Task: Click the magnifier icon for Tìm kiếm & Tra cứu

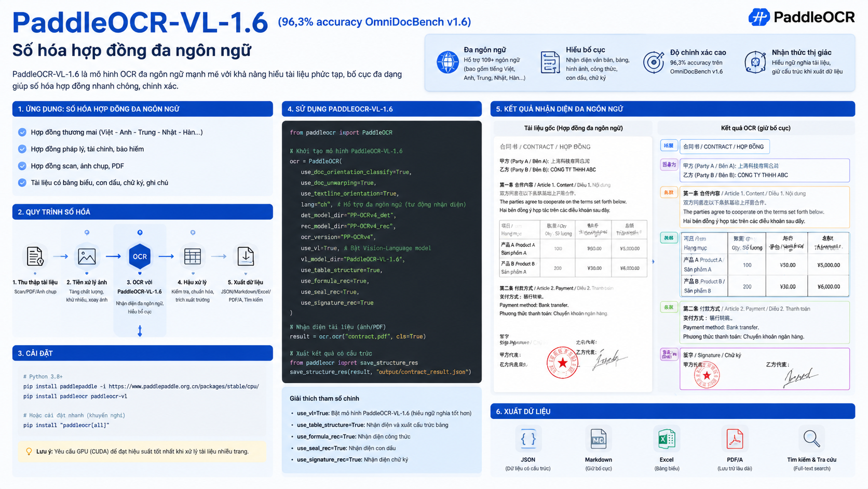Action: (x=811, y=439)
